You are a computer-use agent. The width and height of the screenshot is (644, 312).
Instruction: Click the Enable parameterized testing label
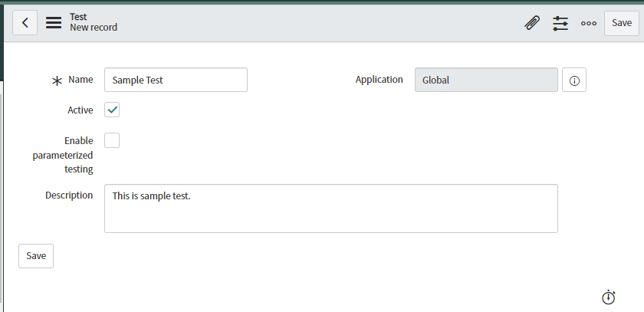tap(63, 155)
